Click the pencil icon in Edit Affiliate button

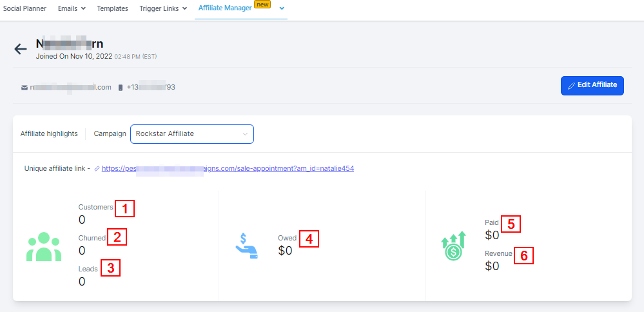[571, 85]
